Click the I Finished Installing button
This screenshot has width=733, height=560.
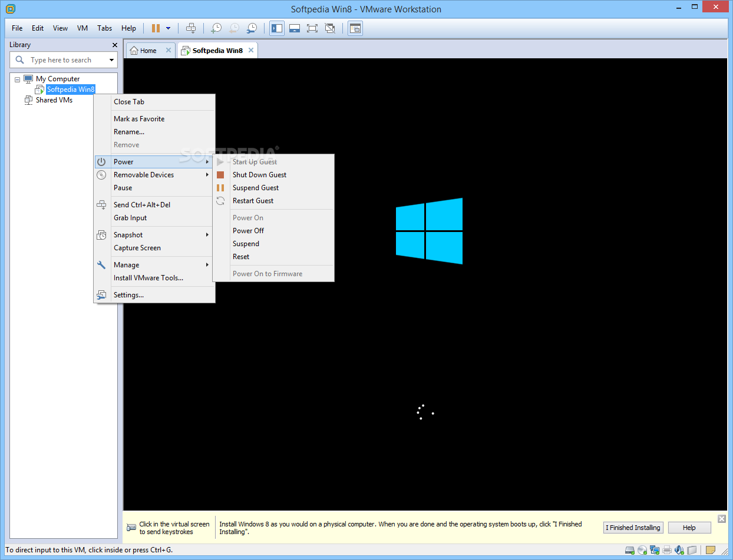[x=633, y=527]
